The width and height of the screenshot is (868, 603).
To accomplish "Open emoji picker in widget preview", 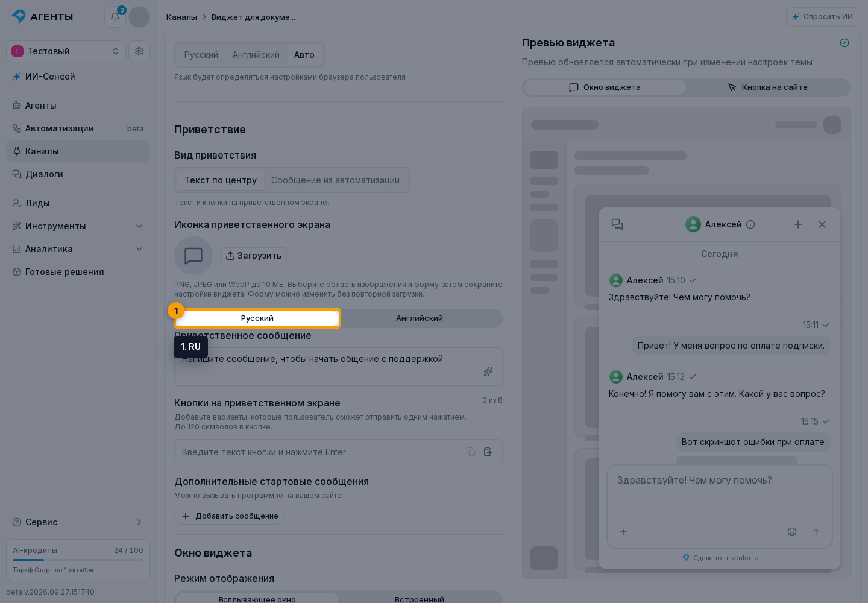I will pos(792,532).
